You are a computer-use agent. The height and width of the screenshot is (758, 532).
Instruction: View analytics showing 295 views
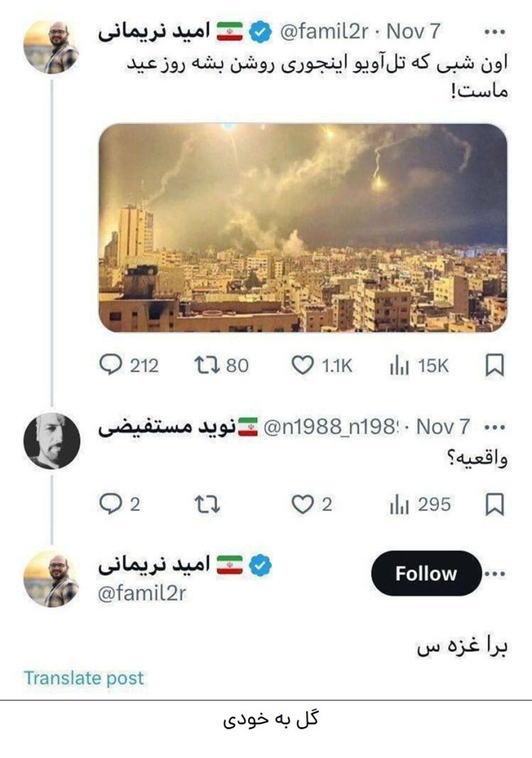tap(399, 504)
